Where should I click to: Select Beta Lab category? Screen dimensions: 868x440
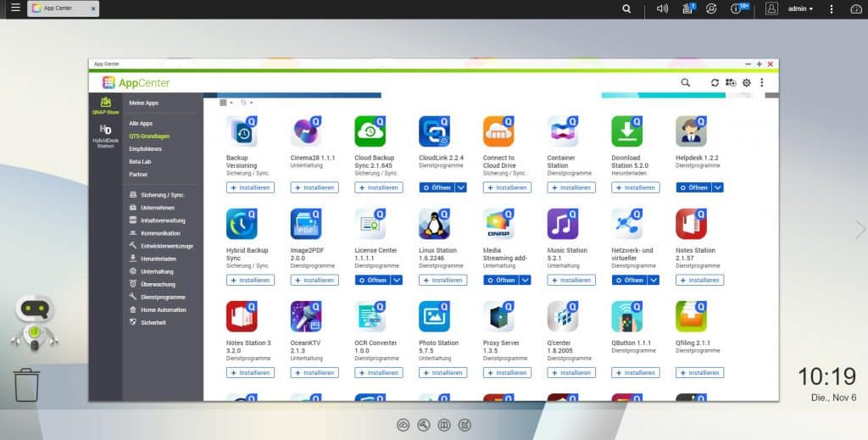[140, 162]
